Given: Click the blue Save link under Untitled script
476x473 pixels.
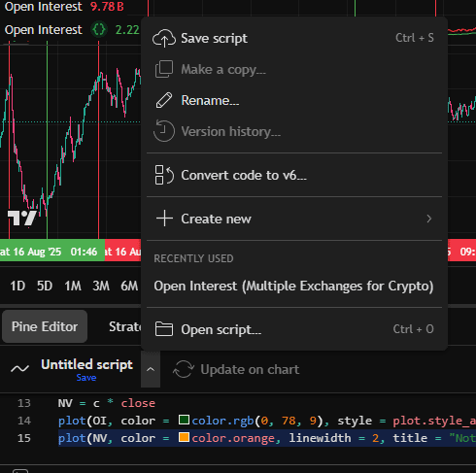Looking at the screenshot, I should [x=86, y=378].
